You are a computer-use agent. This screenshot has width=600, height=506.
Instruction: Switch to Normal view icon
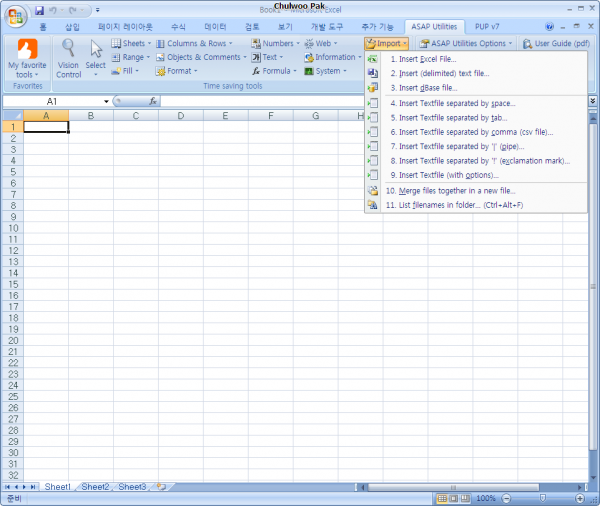click(x=442, y=498)
